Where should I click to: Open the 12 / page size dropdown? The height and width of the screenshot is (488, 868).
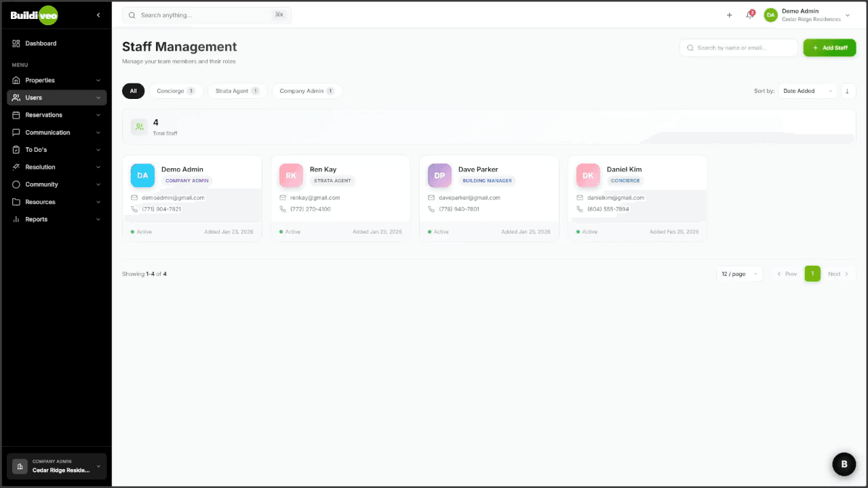[738, 273]
